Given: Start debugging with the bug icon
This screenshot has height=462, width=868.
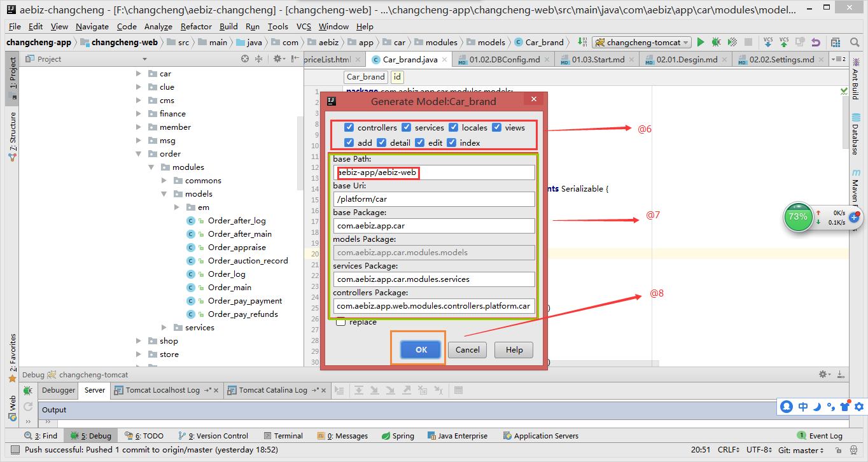Looking at the screenshot, I should tap(716, 43).
